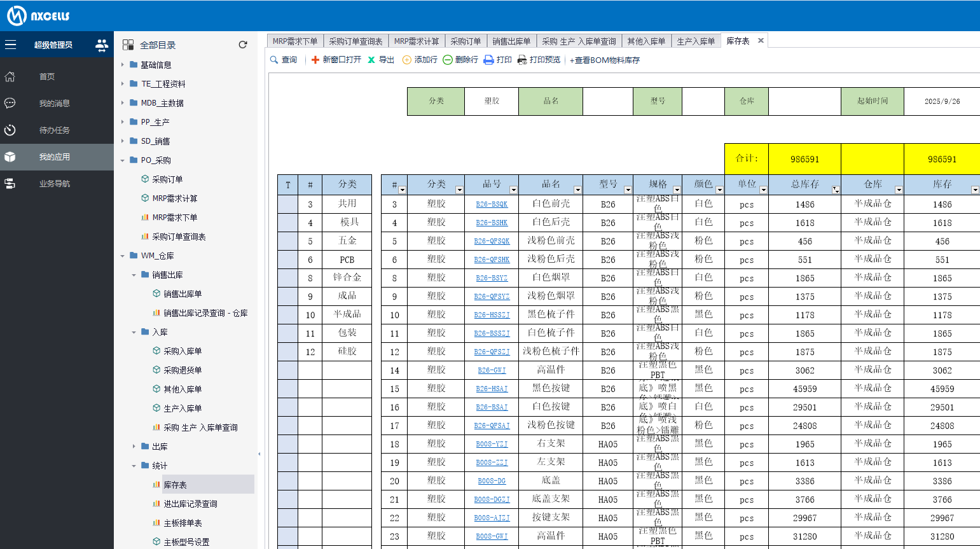Open print preview with 打印预览 icon

(x=537, y=60)
